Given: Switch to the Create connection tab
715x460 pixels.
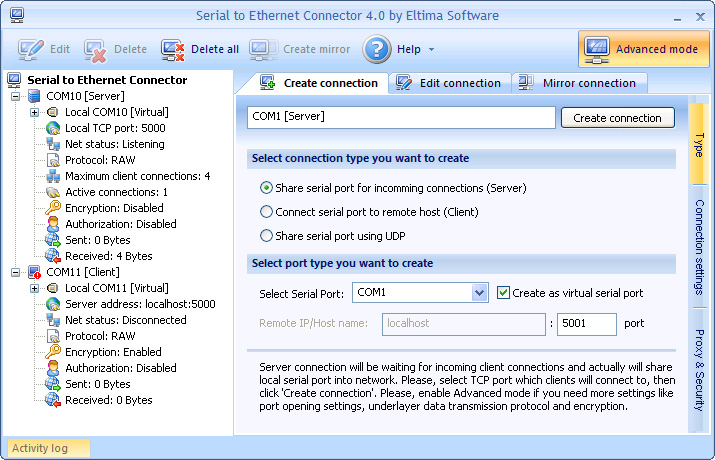Looking at the screenshot, I should [x=318, y=83].
